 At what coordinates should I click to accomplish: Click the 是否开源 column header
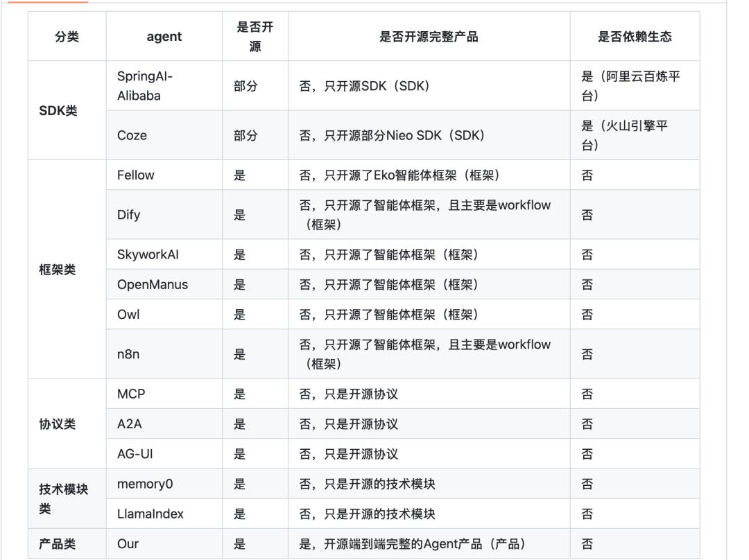coord(255,36)
